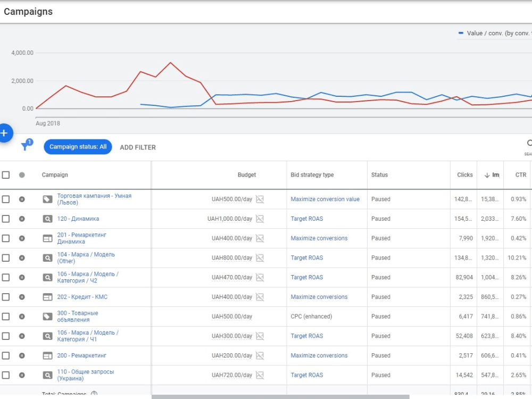
Task: Click budget chart icon next to UAH300.00/day
Action: [260, 336]
